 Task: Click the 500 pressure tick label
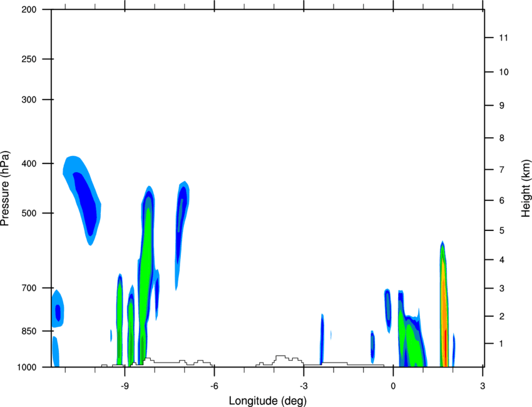pyautogui.click(x=29, y=213)
